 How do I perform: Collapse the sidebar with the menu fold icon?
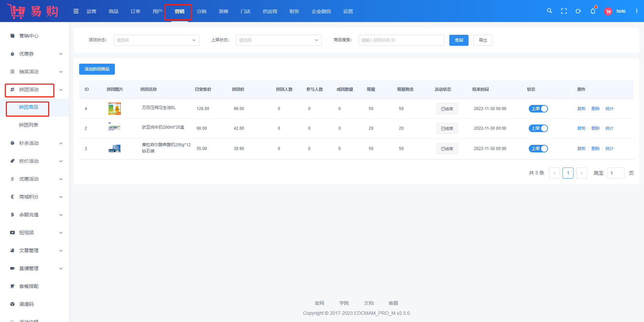(x=76, y=11)
